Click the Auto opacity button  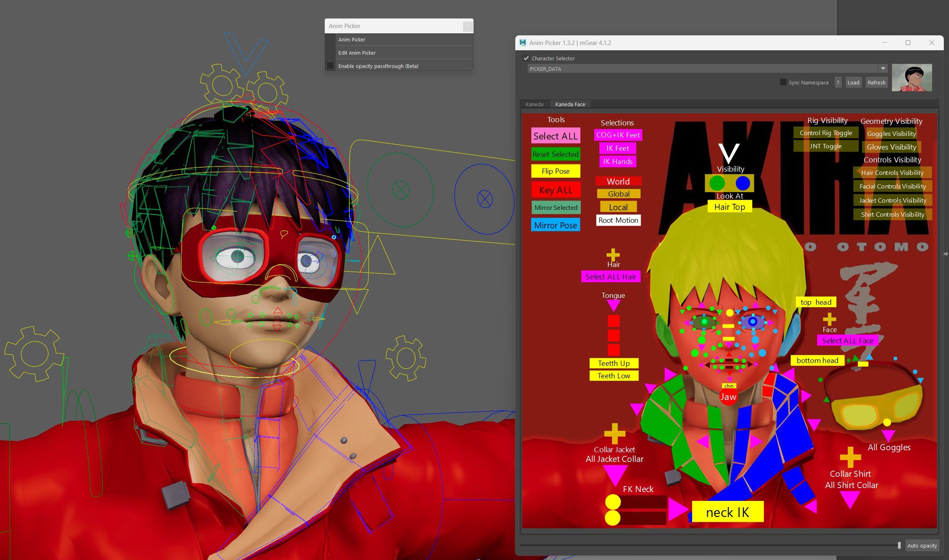tap(922, 546)
